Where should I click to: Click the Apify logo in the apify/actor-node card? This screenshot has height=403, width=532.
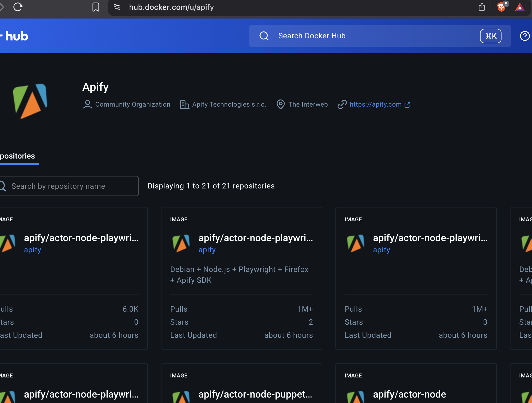coord(356,397)
